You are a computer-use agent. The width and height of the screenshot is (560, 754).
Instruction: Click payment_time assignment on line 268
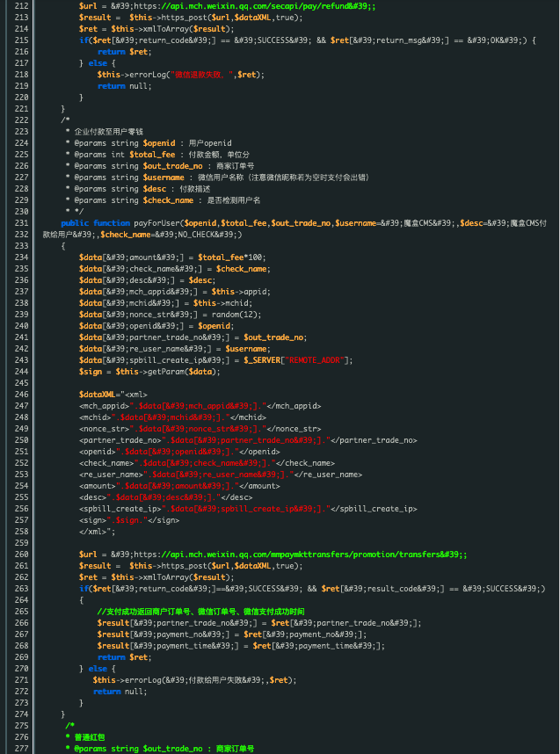(241, 646)
